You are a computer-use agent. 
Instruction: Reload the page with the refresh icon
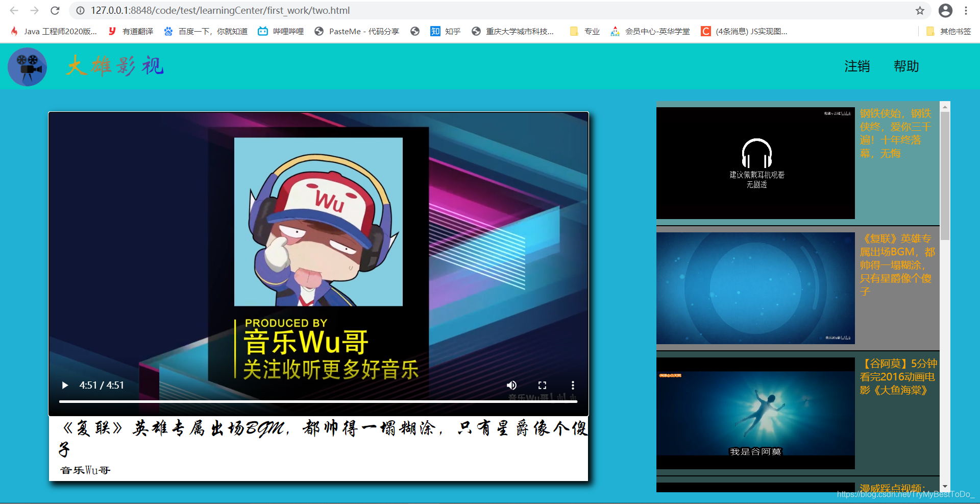[x=55, y=10]
